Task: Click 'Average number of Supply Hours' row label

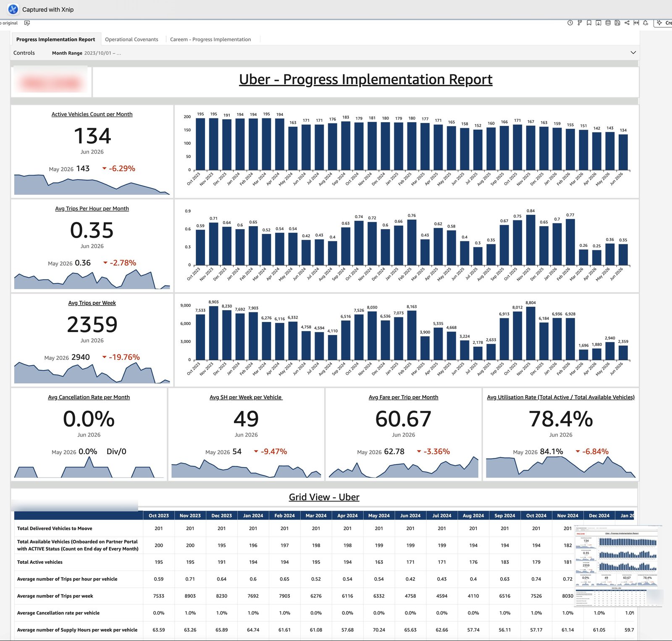Action: (x=77, y=630)
